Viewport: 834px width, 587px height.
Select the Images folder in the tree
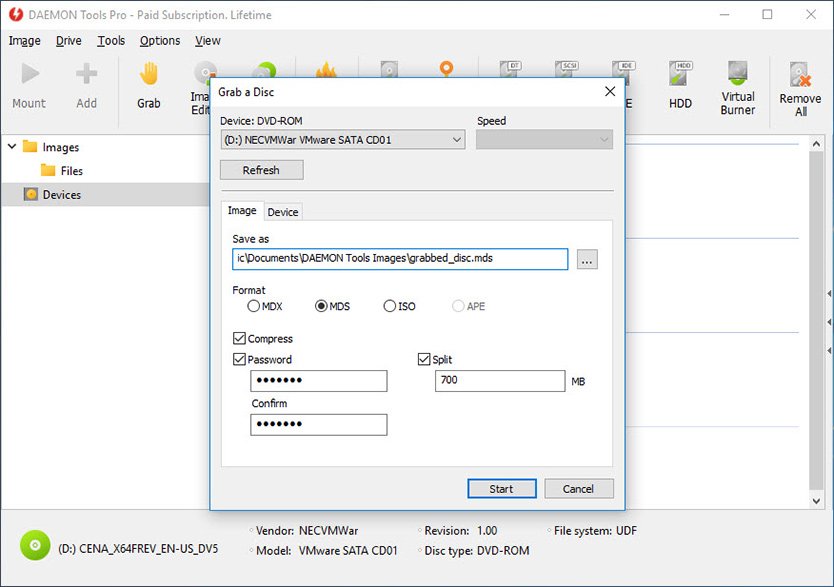click(x=51, y=147)
